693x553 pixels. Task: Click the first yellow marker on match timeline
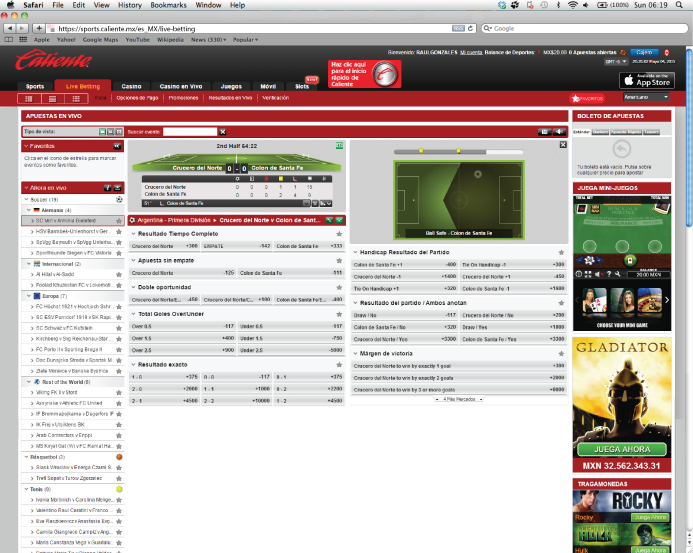click(x=421, y=151)
